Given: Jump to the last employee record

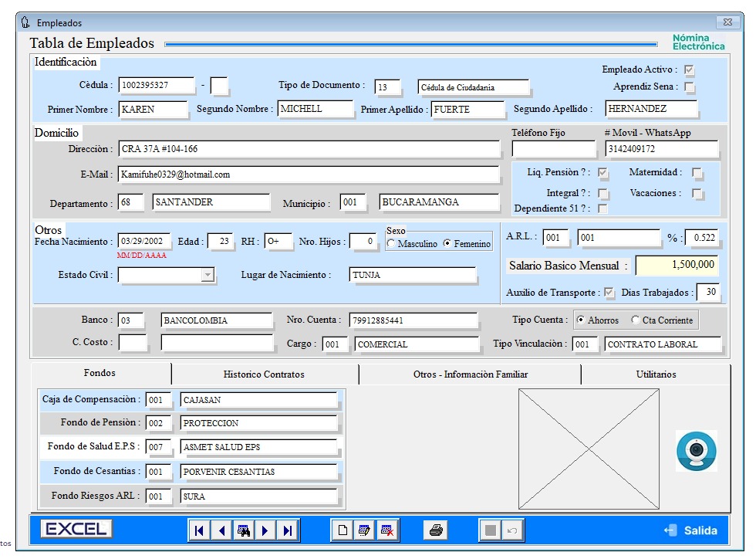Looking at the screenshot, I should point(288,530).
